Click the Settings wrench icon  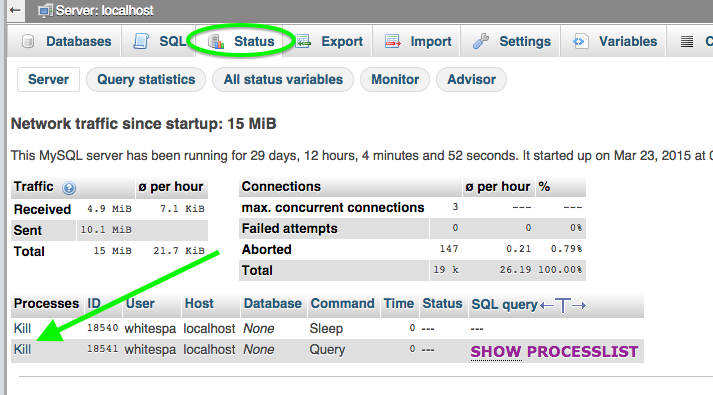point(481,41)
